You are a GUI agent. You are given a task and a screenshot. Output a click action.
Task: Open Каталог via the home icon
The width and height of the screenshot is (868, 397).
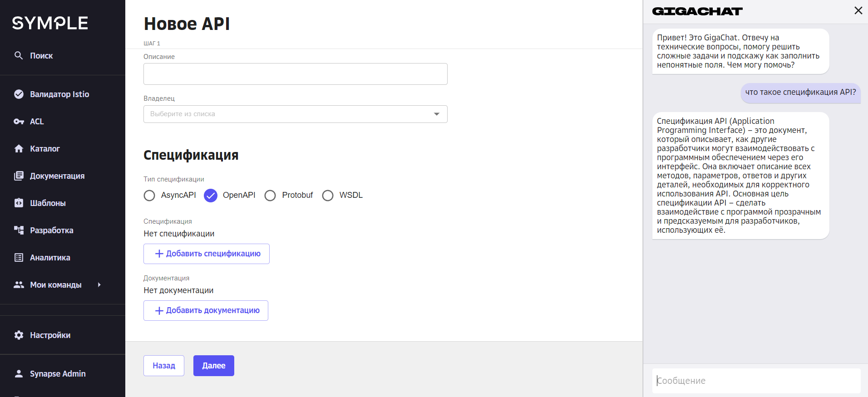coord(19,148)
